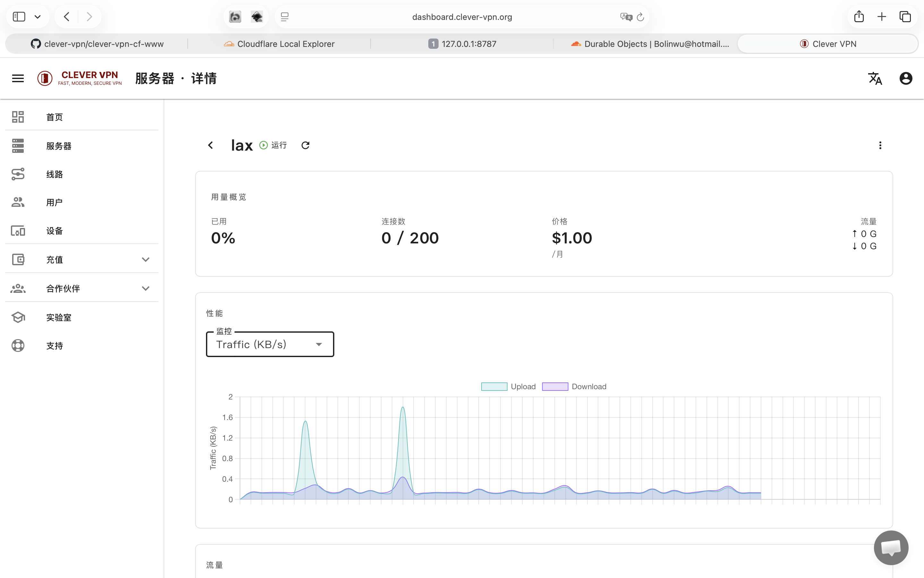Refresh the lax server status
Image resolution: width=924 pixels, height=578 pixels.
[305, 145]
